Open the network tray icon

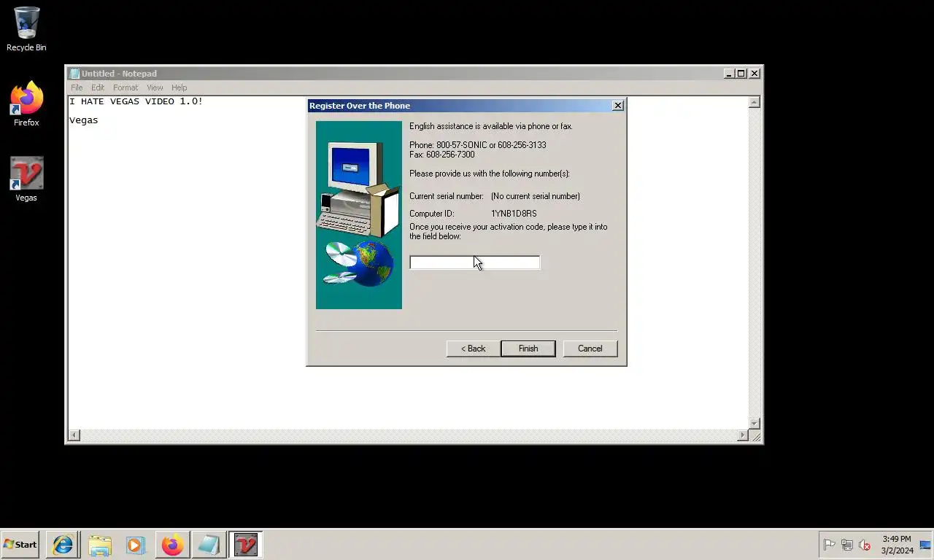[x=847, y=545]
